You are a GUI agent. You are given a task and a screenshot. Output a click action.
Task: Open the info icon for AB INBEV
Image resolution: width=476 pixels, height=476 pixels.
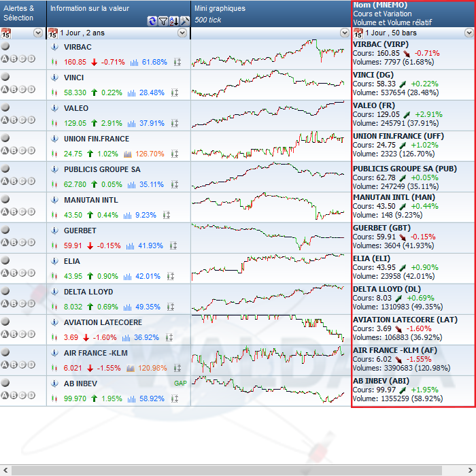point(54,384)
